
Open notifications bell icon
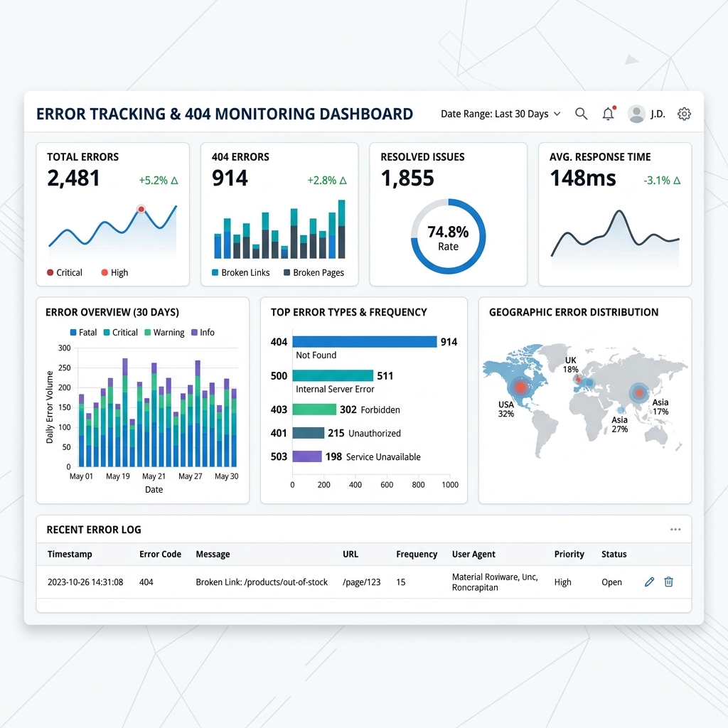point(609,114)
